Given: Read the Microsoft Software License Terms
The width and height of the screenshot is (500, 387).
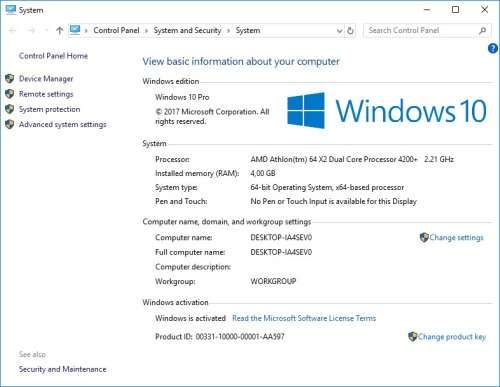Looking at the screenshot, I should [x=304, y=318].
